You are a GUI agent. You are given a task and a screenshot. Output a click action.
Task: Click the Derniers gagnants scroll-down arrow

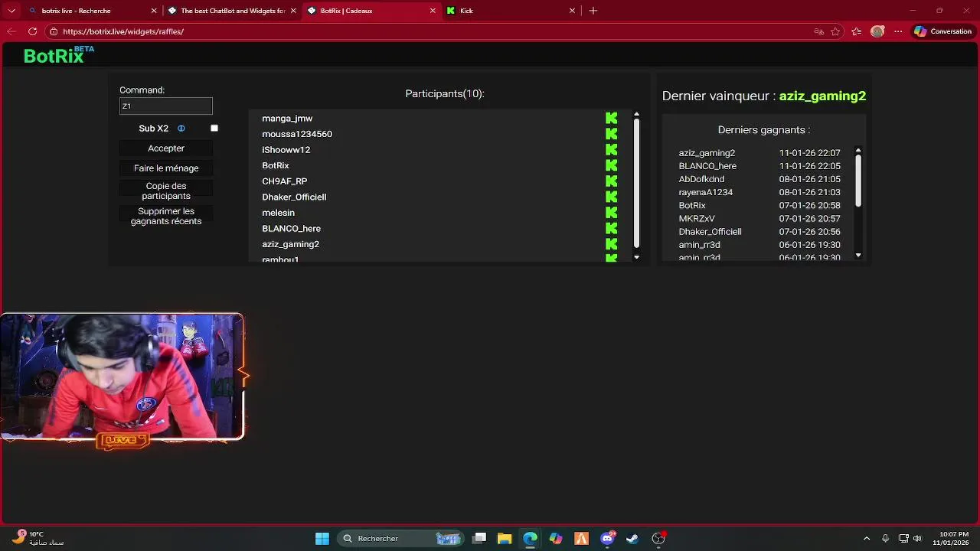point(858,255)
